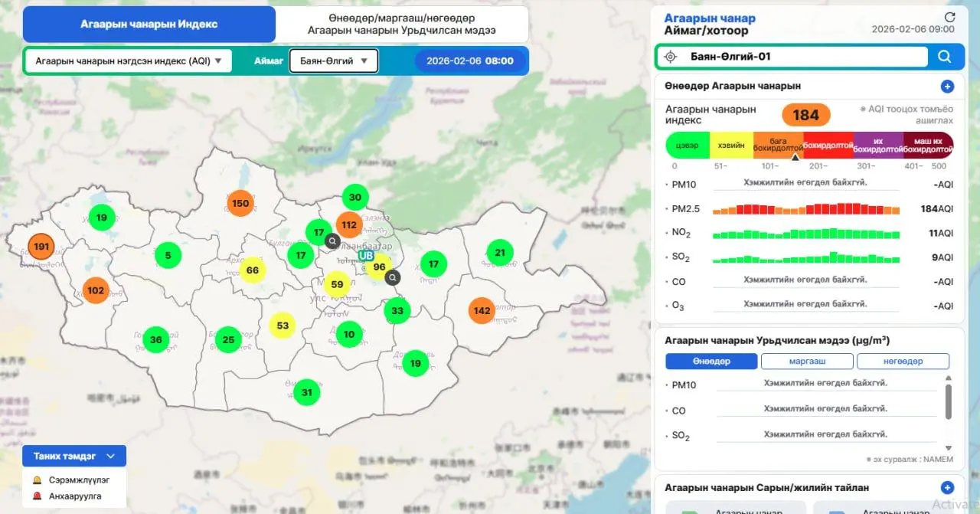Image resolution: width=980 pixels, height=514 pixels.
Task: Click the refresh icon beside Агаарын чанар
Action: pos(949,17)
